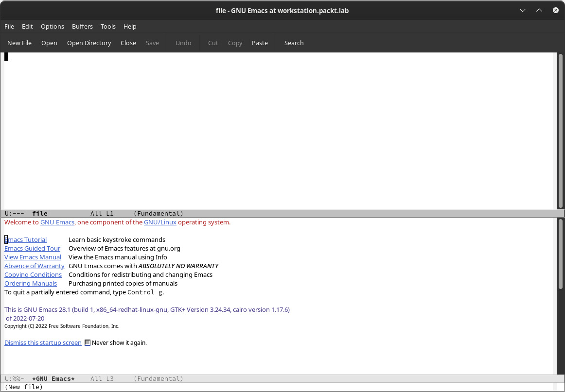Click (Fundamental) in the file buffer mode line
Image resolution: width=565 pixels, height=392 pixels.
(x=158, y=213)
